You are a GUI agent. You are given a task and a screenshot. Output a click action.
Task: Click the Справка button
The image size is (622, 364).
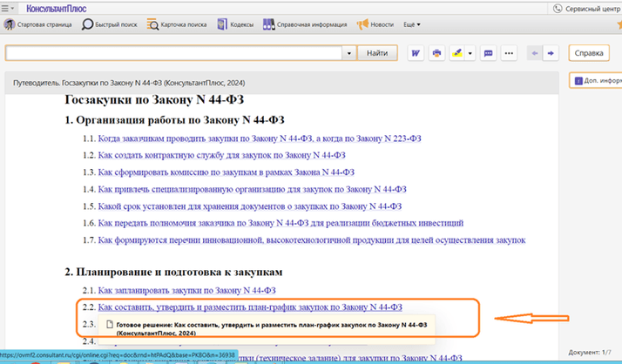tap(589, 53)
